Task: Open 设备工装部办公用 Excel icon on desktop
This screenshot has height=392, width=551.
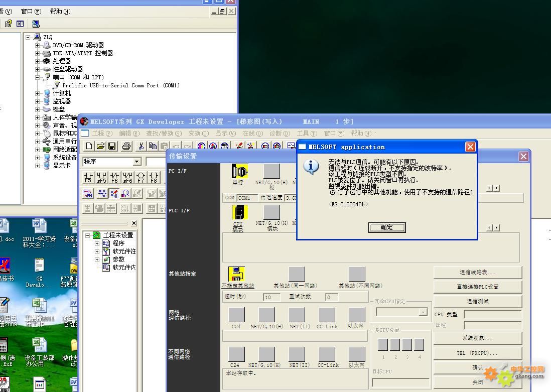Action: [x=39, y=352]
